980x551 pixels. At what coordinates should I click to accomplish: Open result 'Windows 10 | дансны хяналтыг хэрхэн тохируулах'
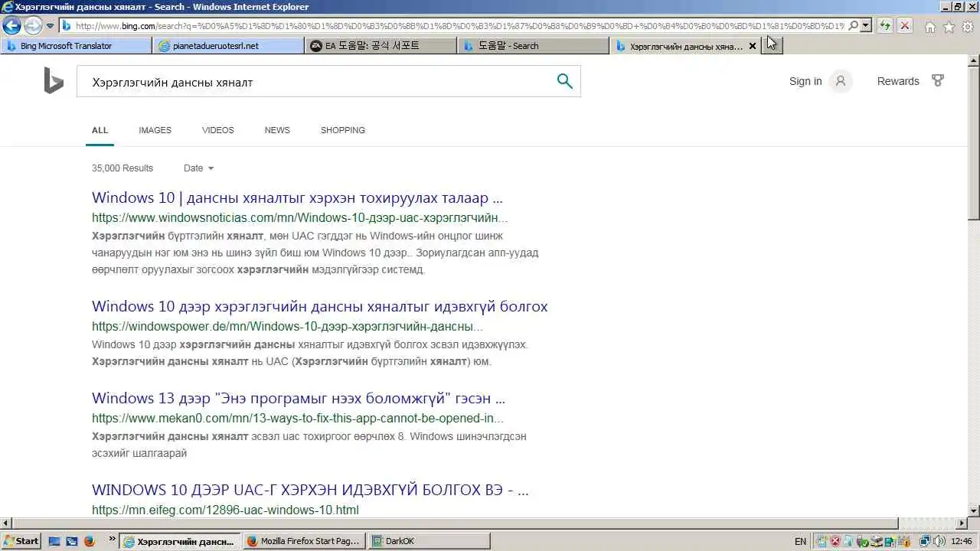297,198
